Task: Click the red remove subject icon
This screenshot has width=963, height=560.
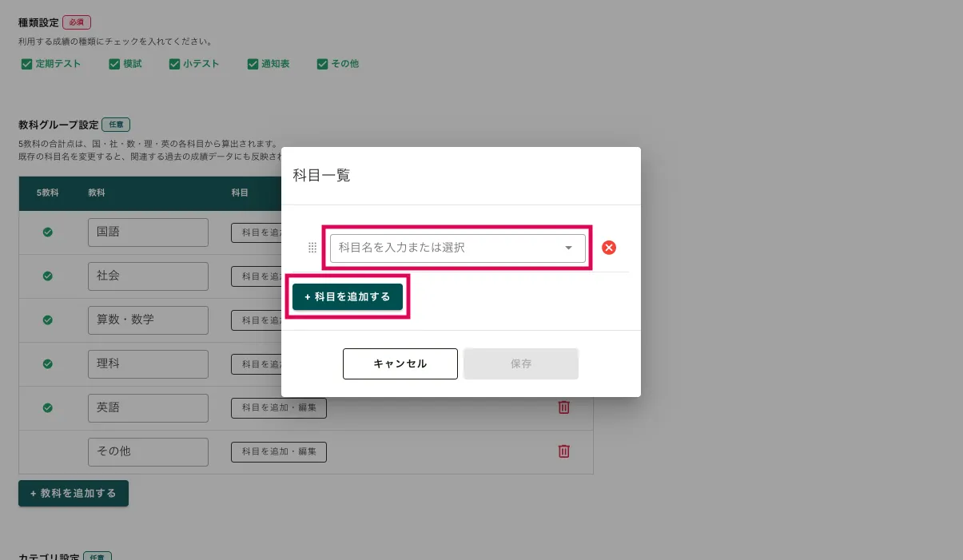Action: pos(608,248)
